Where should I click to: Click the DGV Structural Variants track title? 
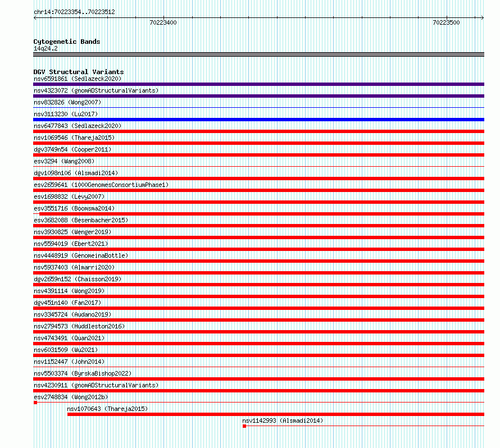(x=79, y=72)
